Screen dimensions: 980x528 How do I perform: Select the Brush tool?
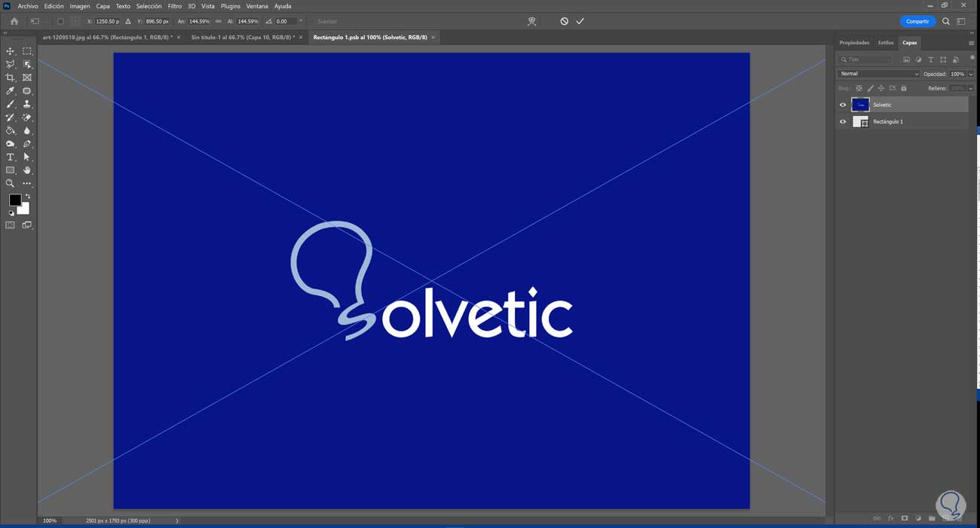coord(11,104)
